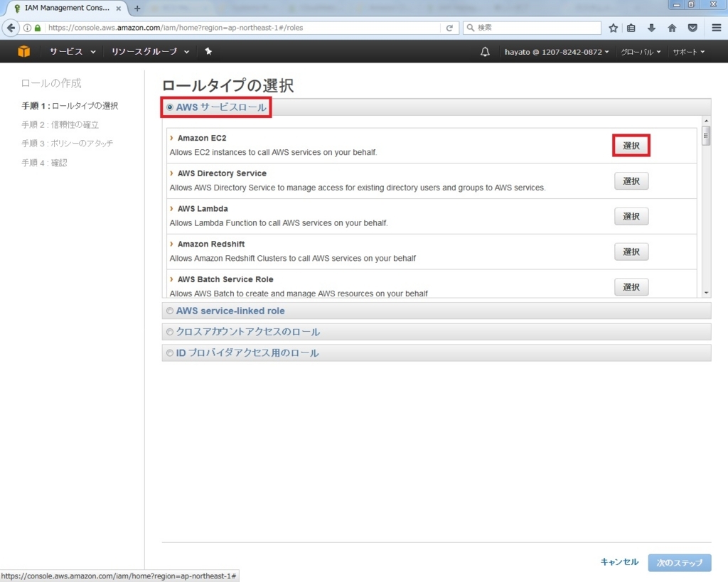728x582 pixels.
Task: Click the AWS orange cube logo
Action: 23,51
